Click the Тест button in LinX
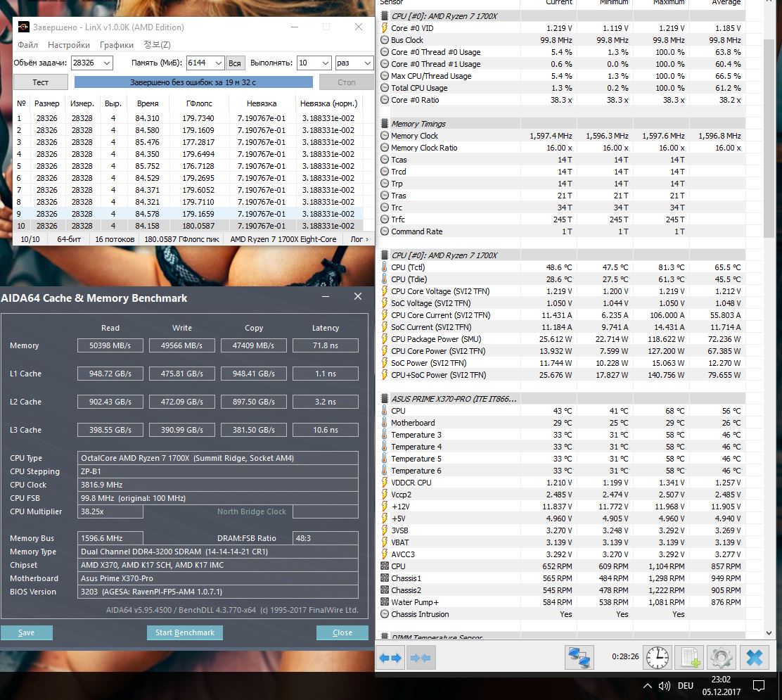782x700 pixels. click(x=40, y=82)
